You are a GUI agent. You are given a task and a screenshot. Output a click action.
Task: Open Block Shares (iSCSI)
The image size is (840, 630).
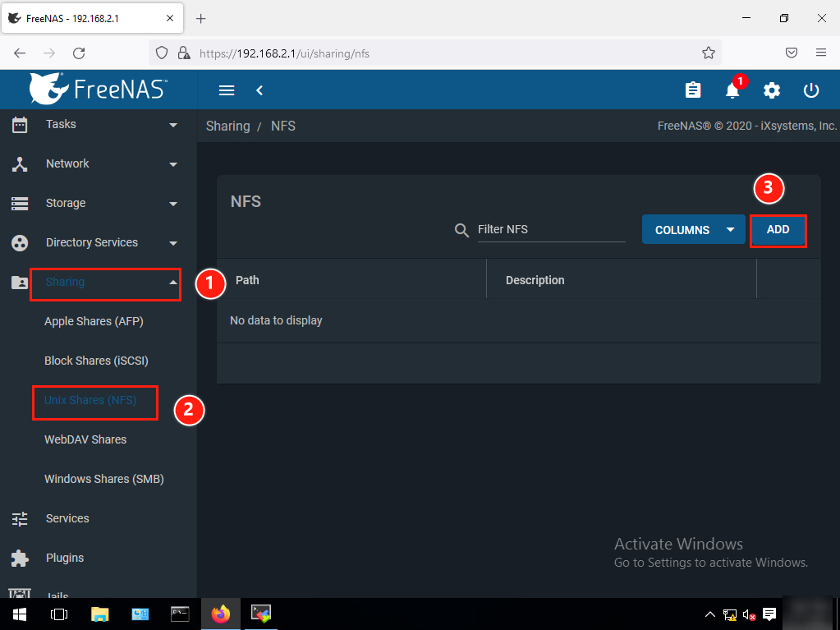pyautogui.click(x=96, y=361)
